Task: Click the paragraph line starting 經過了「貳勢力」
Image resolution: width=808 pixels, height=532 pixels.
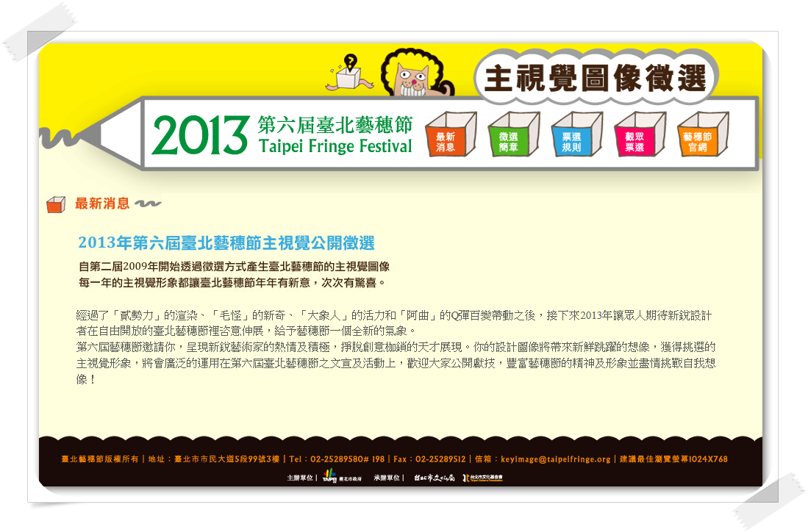Action: 394,315
